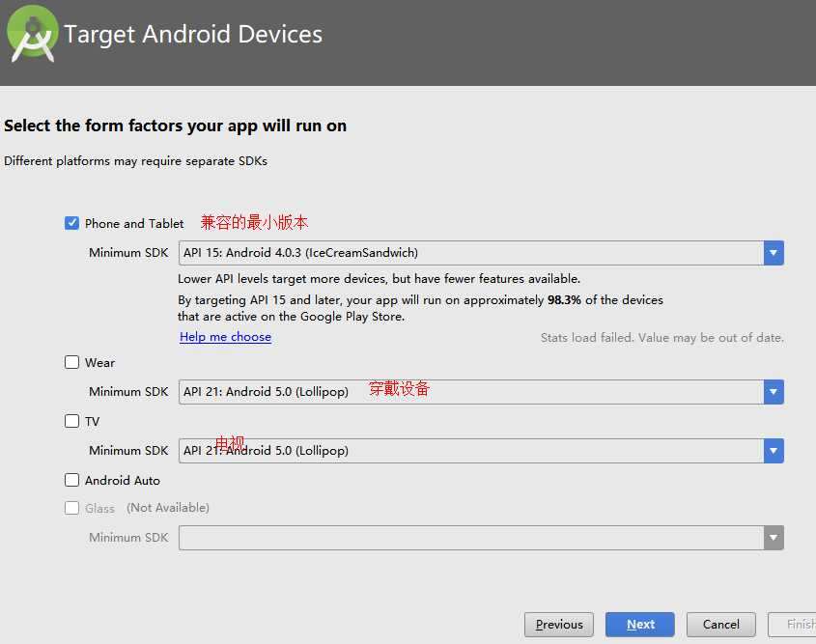
Task: Open Wear Minimum SDK dropdown arrow
Action: [774, 392]
